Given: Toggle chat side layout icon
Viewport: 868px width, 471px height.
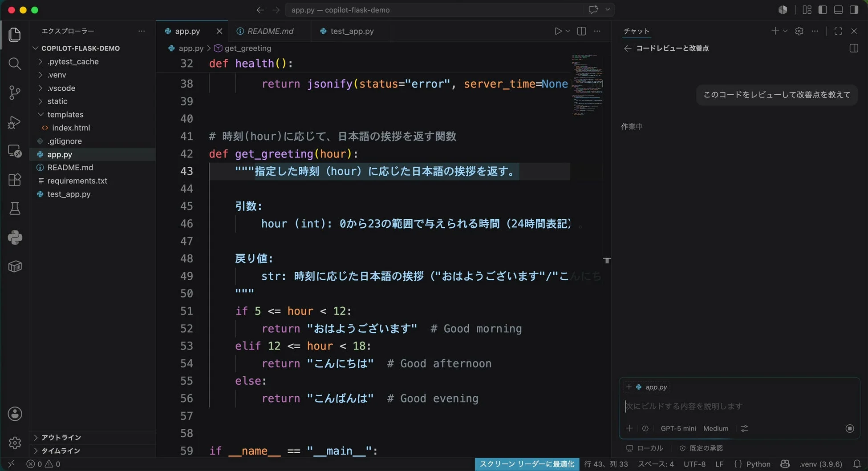Looking at the screenshot, I should (854, 48).
